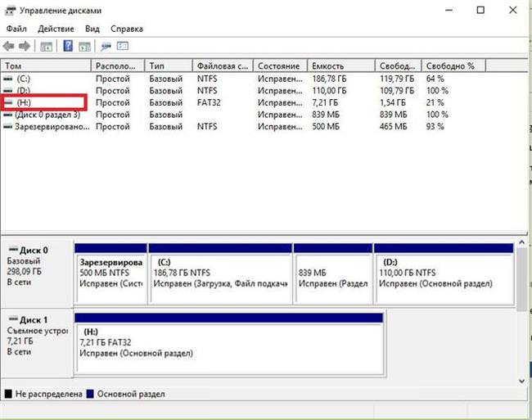Screen dimensions: 532x420
Task: Sort by the Том column header
Action: coord(46,65)
